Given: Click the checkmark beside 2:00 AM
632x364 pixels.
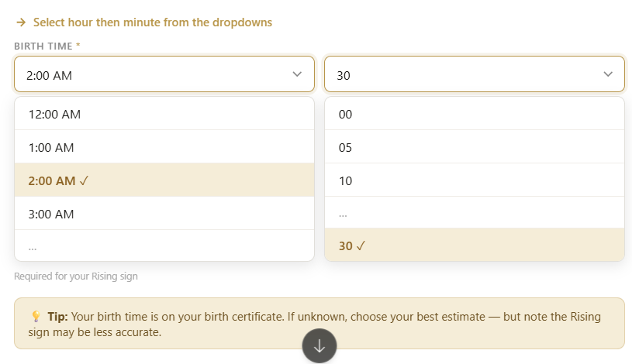Looking at the screenshot, I should point(85,180).
